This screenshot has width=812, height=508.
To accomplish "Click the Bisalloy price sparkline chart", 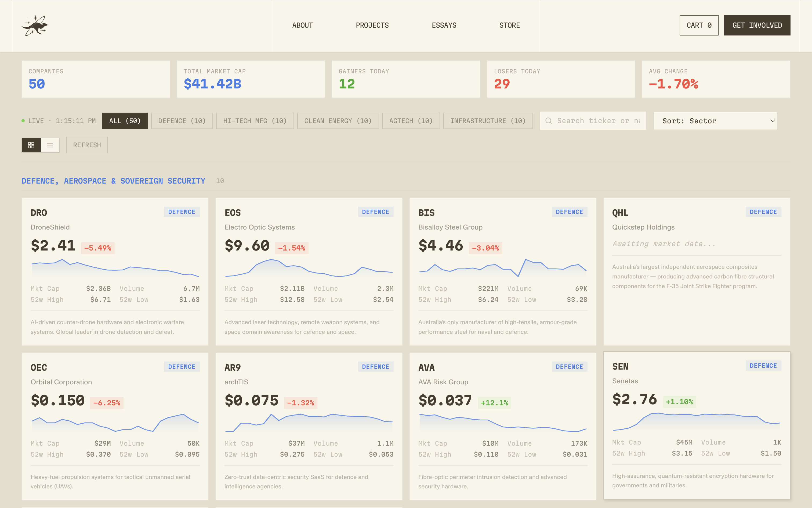I will (503, 269).
